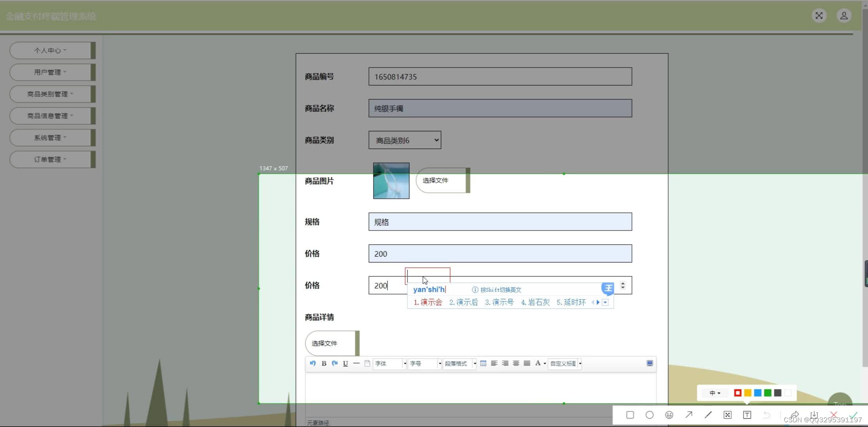This screenshot has height=427, width=868.
Task: Save screenshot to file
Action: [x=814, y=415]
